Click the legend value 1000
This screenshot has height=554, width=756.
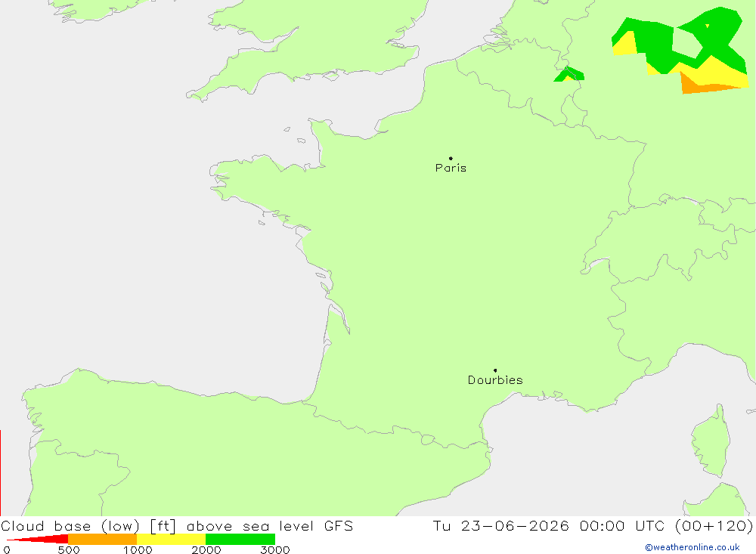138,550
